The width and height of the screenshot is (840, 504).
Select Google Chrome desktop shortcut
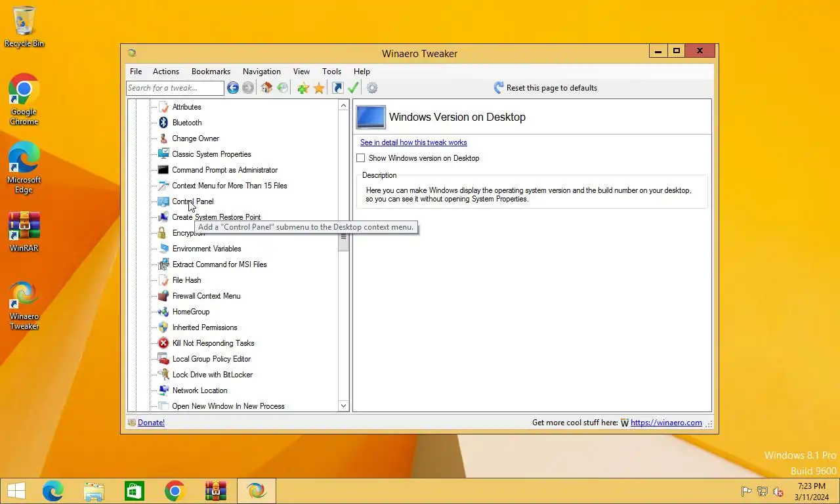24,99
